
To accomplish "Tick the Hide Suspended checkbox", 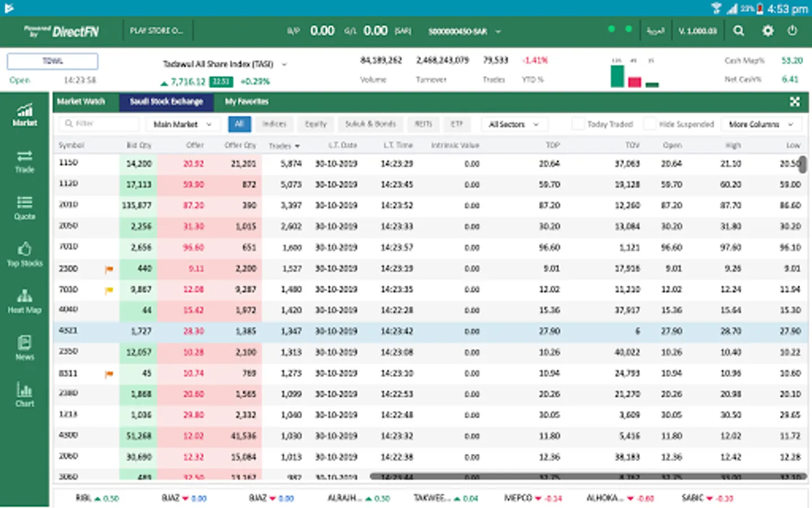I will click(x=650, y=124).
